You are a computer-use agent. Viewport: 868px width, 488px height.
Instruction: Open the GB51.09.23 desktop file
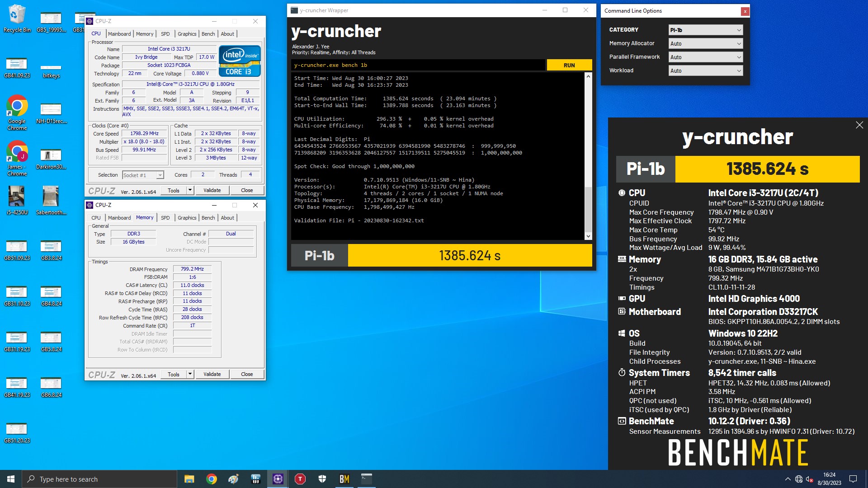tap(17, 249)
